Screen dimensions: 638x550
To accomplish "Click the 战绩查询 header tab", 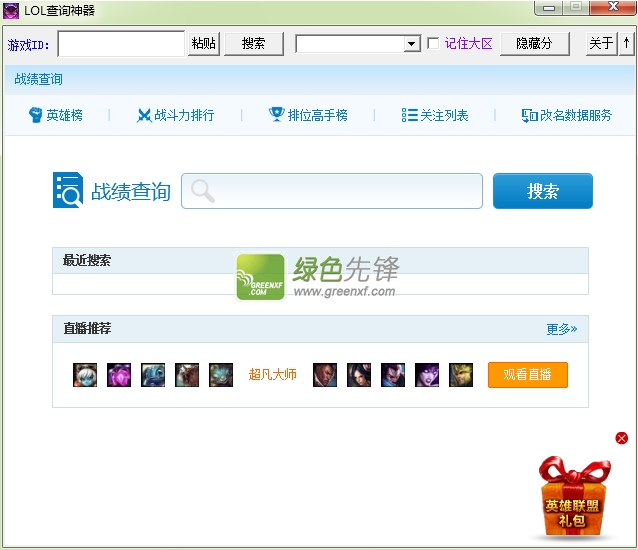I will pos(39,79).
